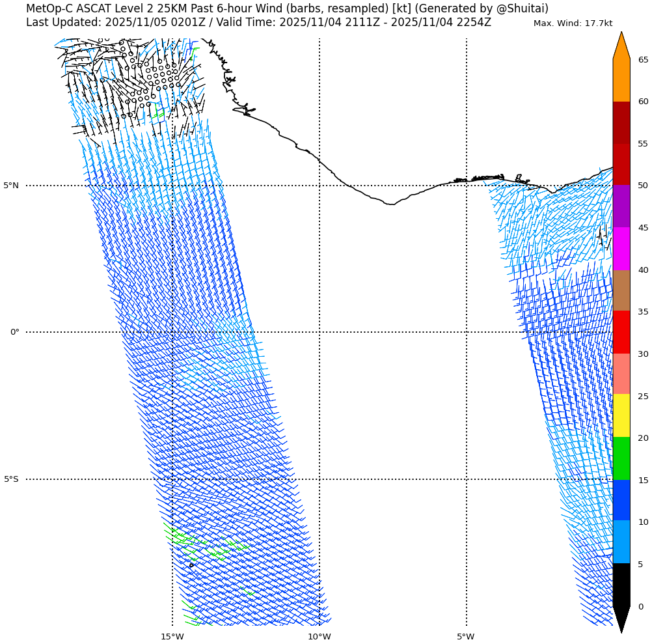
Task: Pick the magenta 40–45 kt color band
Action: [621, 249]
